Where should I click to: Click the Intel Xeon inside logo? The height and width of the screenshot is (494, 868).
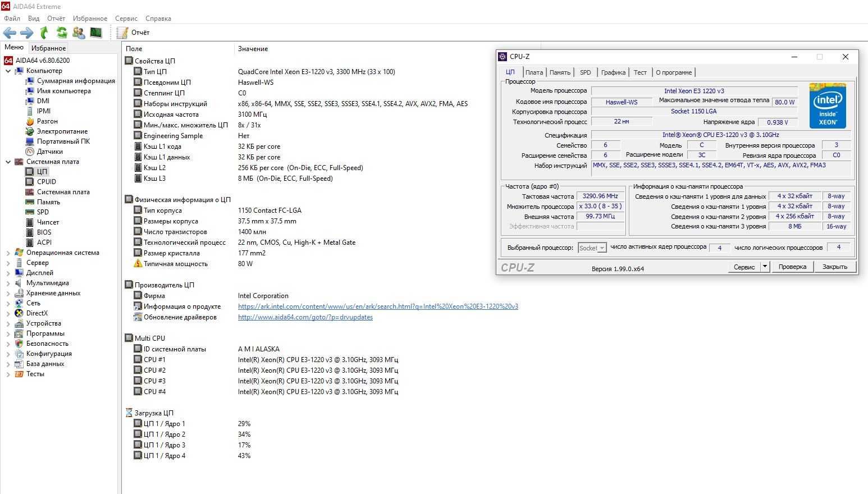[x=828, y=106]
